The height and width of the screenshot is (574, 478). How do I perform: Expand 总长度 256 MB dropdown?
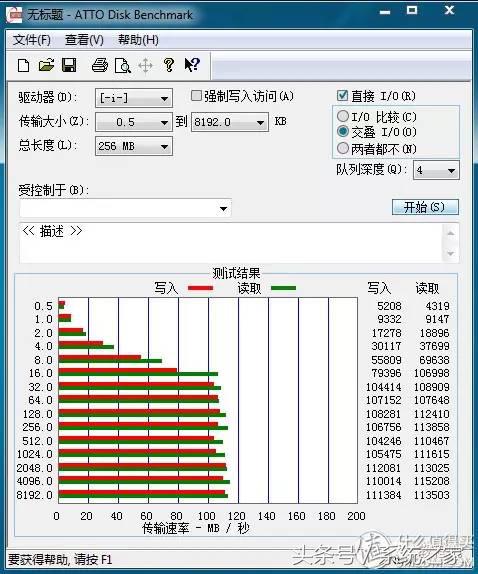click(164, 147)
